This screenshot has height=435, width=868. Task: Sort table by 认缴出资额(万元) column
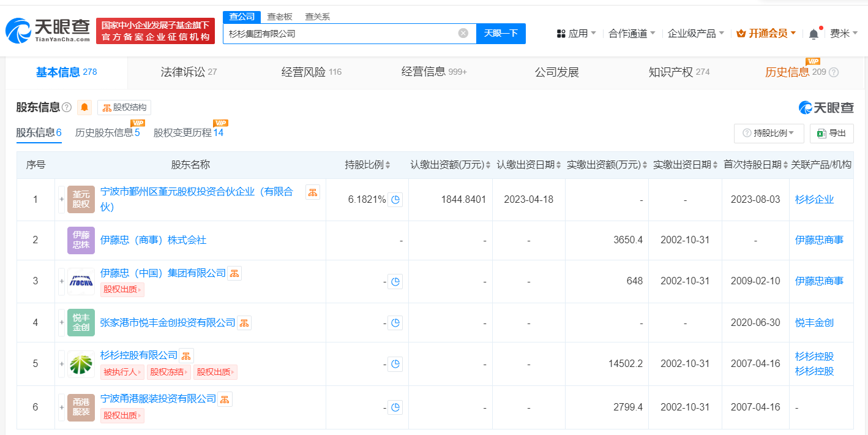point(451,165)
